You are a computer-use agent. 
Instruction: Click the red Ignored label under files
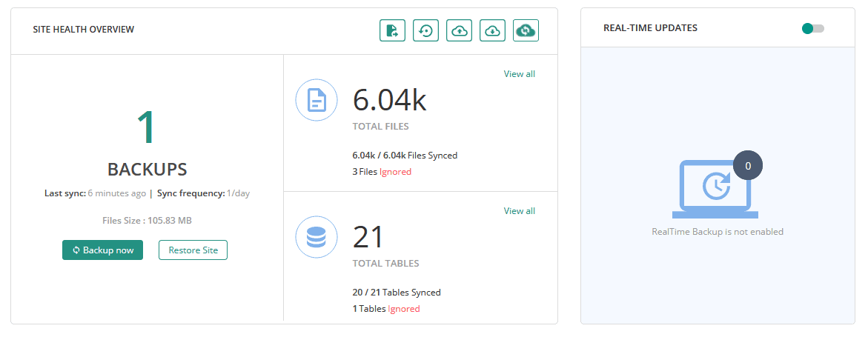coord(395,172)
